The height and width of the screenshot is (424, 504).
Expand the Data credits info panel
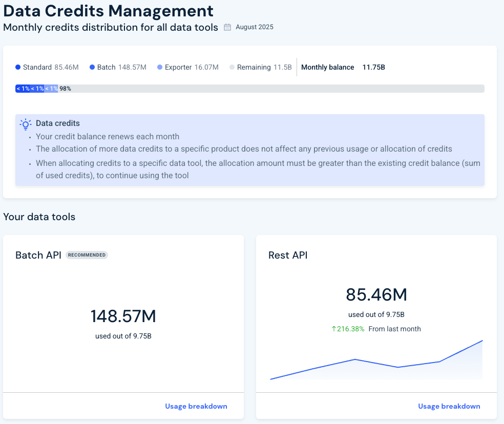[x=249, y=149]
